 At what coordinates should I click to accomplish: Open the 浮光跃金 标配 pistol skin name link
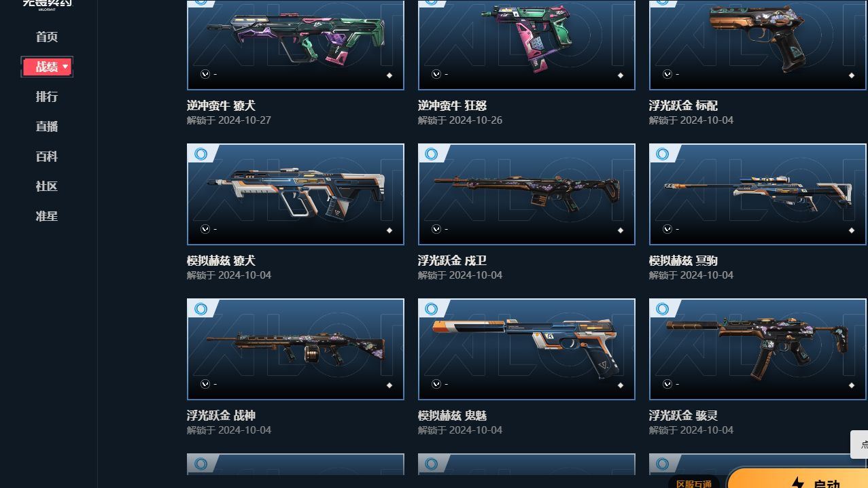tap(683, 105)
